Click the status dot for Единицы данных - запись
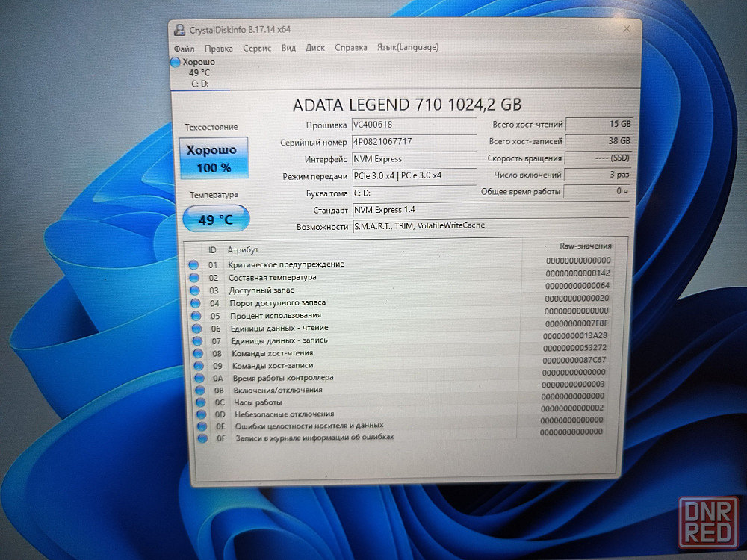Viewport: 747px width, 560px height. pyautogui.click(x=197, y=341)
